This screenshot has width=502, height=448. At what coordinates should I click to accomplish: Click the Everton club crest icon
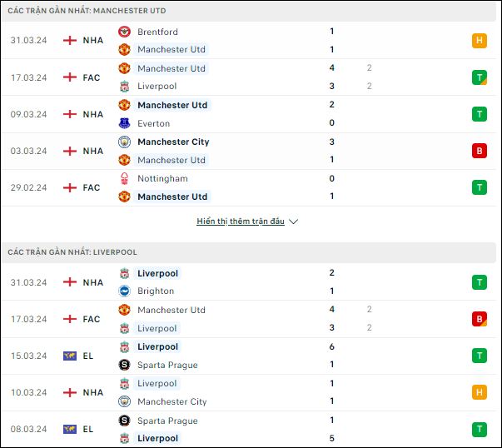[x=124, y=123]
